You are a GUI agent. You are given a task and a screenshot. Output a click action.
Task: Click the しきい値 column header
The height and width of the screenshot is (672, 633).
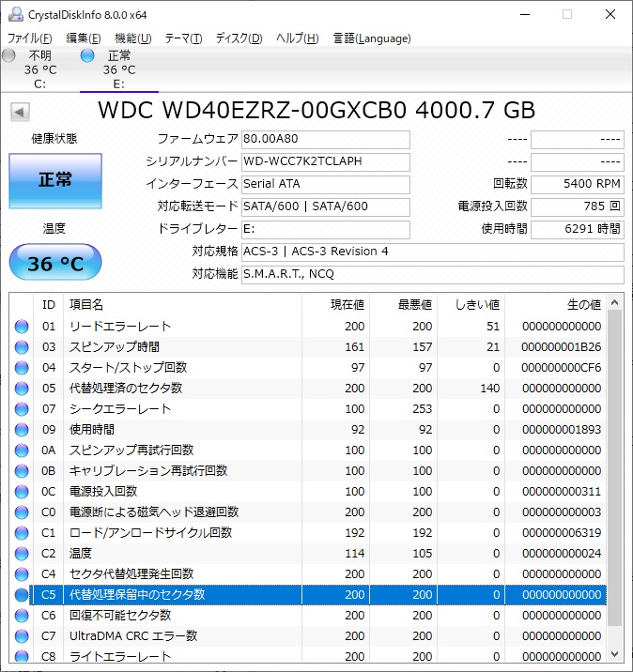(471, 305)
